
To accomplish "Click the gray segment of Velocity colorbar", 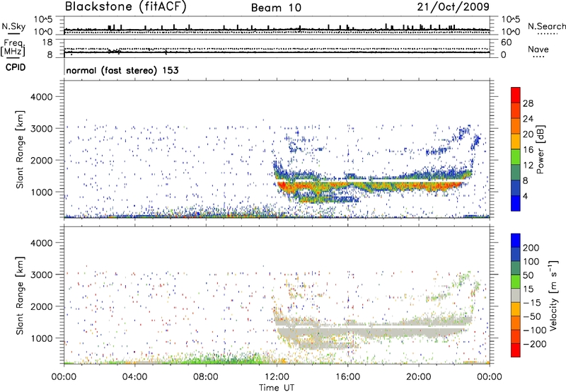I will coord(516,295).
